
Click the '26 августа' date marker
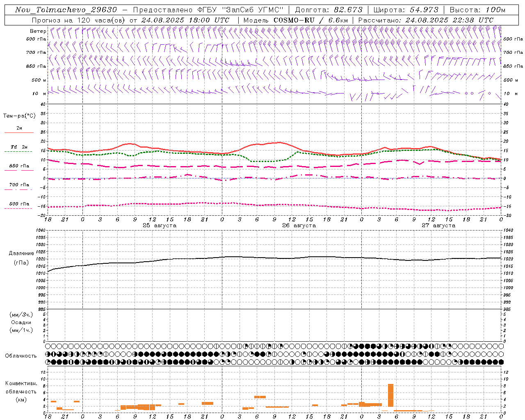299,226
